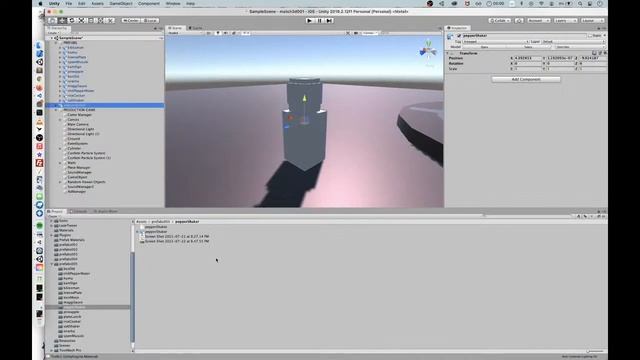Open the Layer dropdown in Inspector

click(573, 42)
